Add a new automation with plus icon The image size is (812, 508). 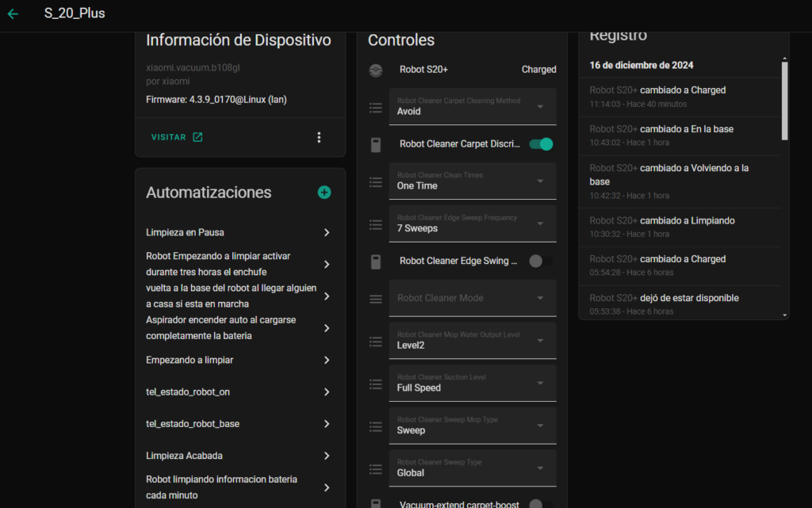coord(324,193)
